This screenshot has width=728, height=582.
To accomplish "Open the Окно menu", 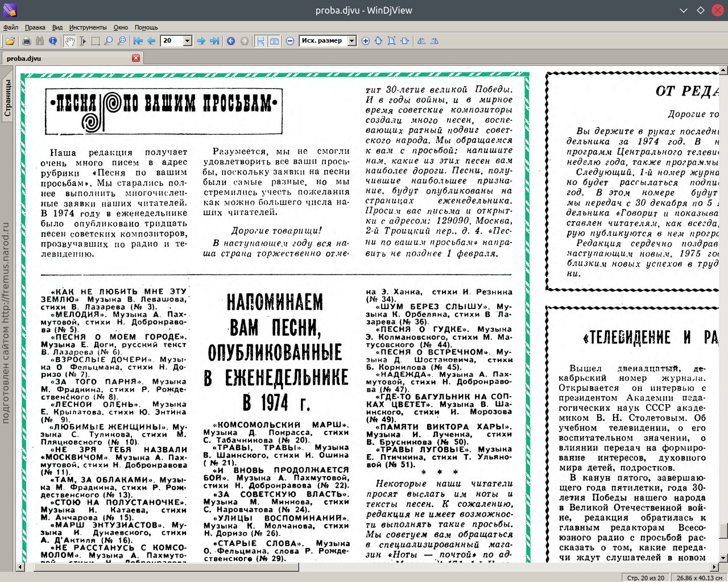I will pyautogui.click(x=121, y=27).
